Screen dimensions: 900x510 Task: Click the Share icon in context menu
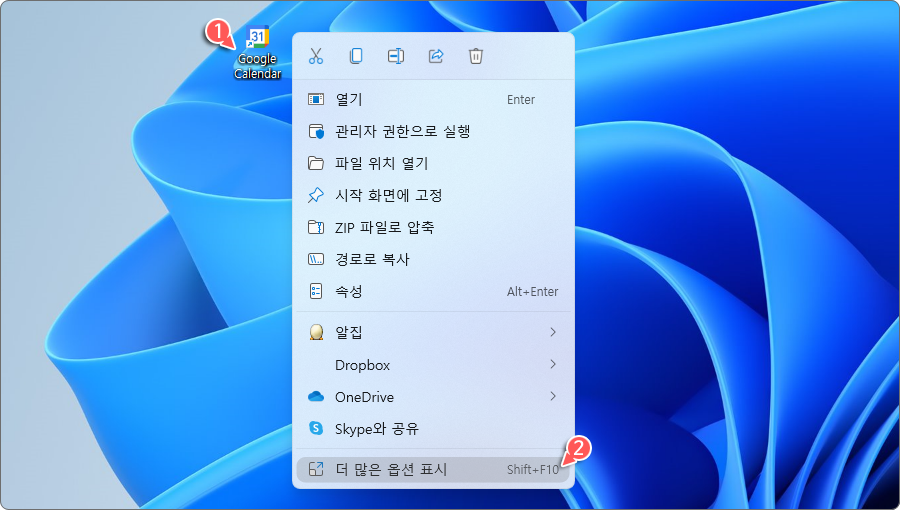click(436, 56)
